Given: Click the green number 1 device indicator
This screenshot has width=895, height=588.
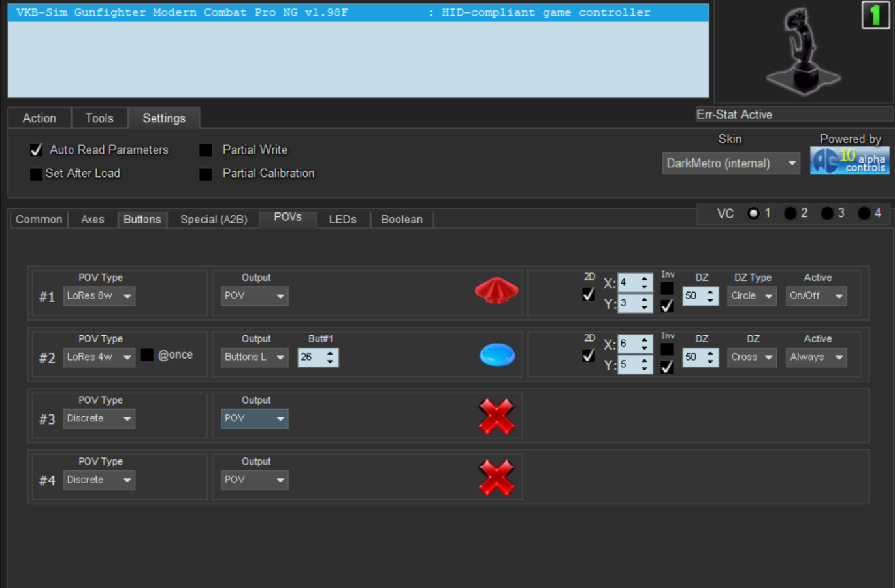Looking at the screenshot, I should coord(875,15).
